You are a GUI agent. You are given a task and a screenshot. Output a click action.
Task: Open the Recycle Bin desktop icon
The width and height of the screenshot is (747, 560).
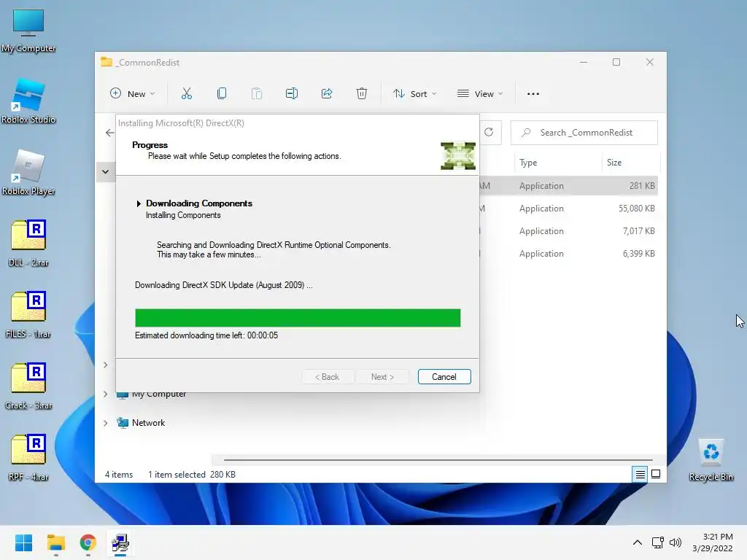pyautogui.click(x=711, y=460)
